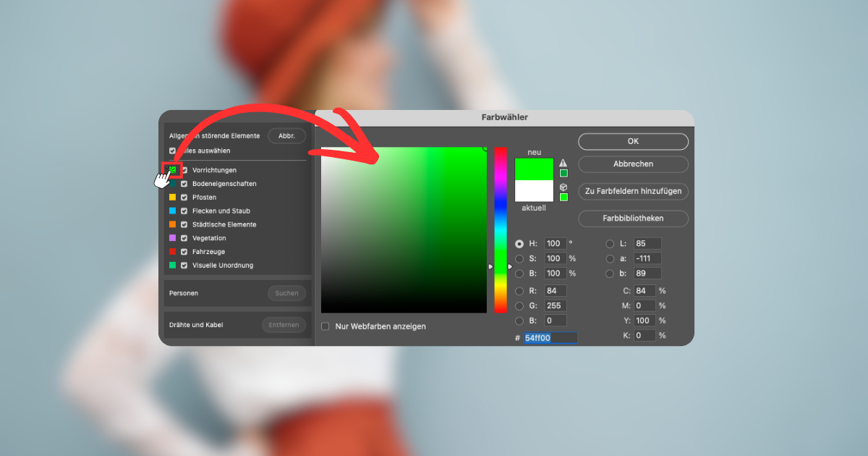Click the Vegetation label
This screenshot has height=456, width=868.
coord(209,238)
